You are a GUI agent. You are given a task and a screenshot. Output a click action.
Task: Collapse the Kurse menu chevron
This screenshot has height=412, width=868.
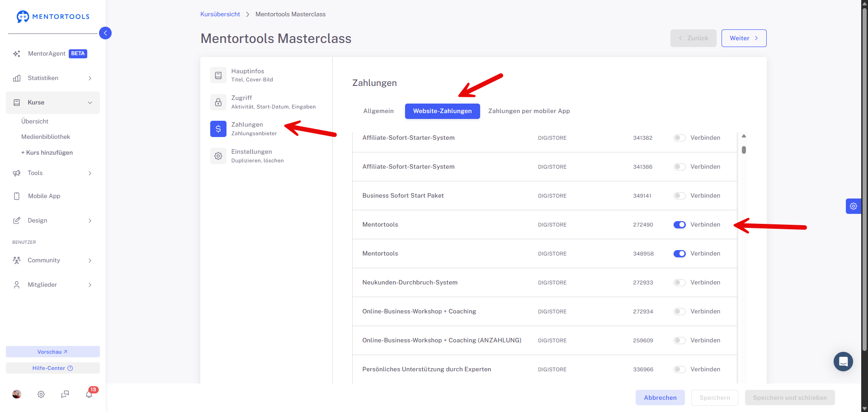pos(90,103)
